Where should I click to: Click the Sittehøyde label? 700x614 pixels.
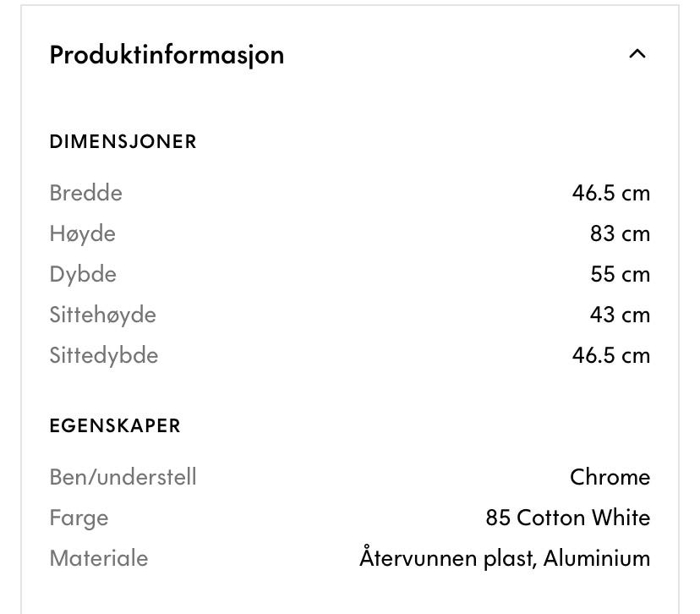(102, 315)
